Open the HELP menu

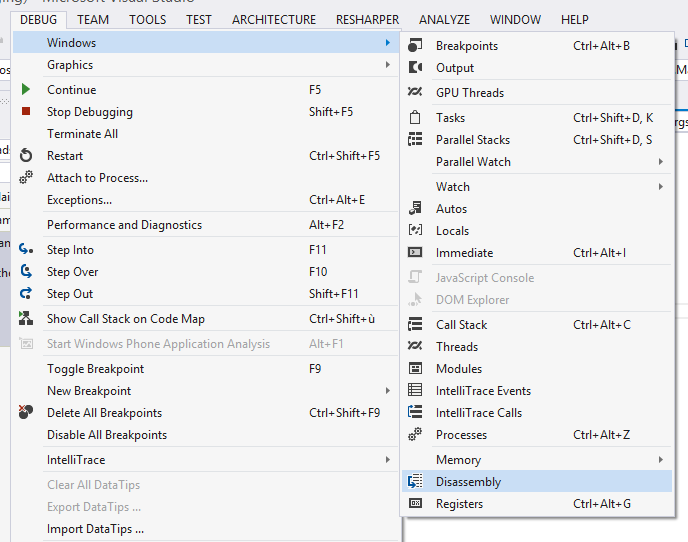click(x=575, y=20)
